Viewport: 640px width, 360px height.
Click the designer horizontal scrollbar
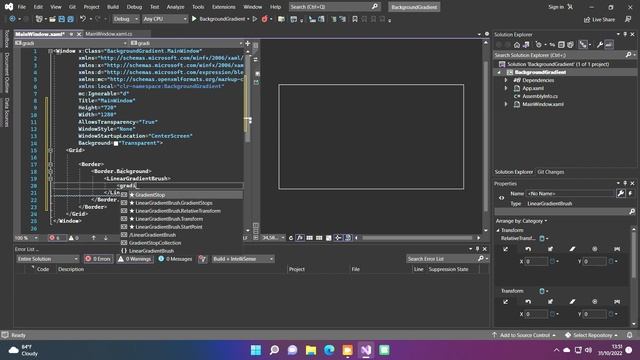tap(418, 238)
